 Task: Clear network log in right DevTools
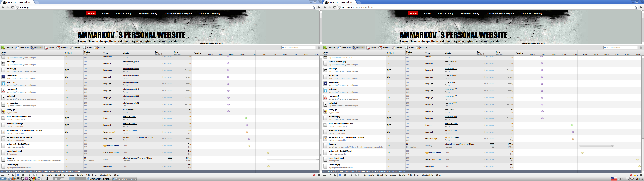coord(351,175)
